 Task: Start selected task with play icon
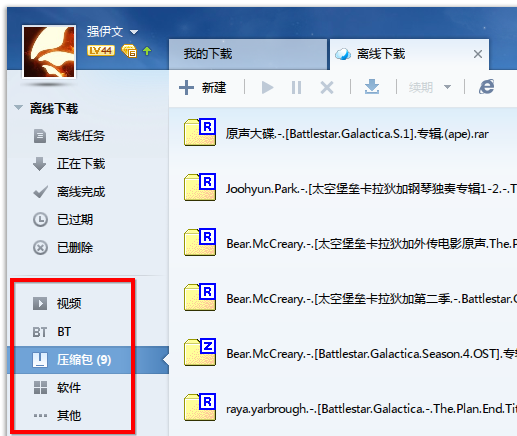click(267, 88)
